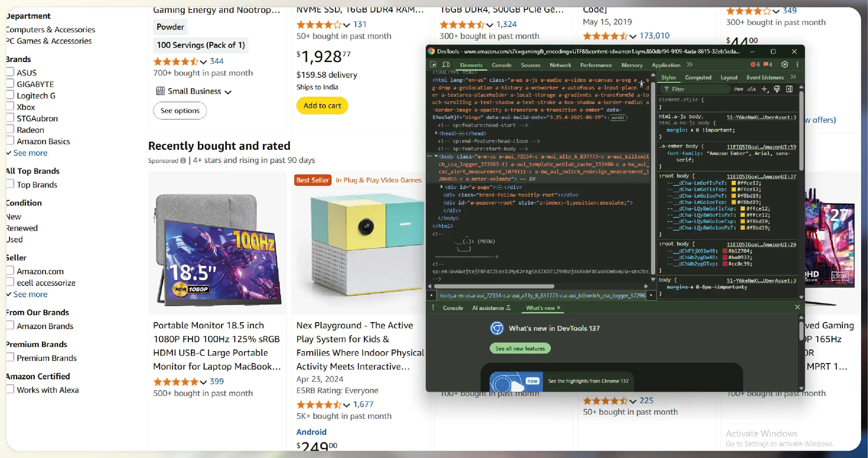Open the Small Business dropdown chevron
The image size is (868, 458).
(229, 91)
